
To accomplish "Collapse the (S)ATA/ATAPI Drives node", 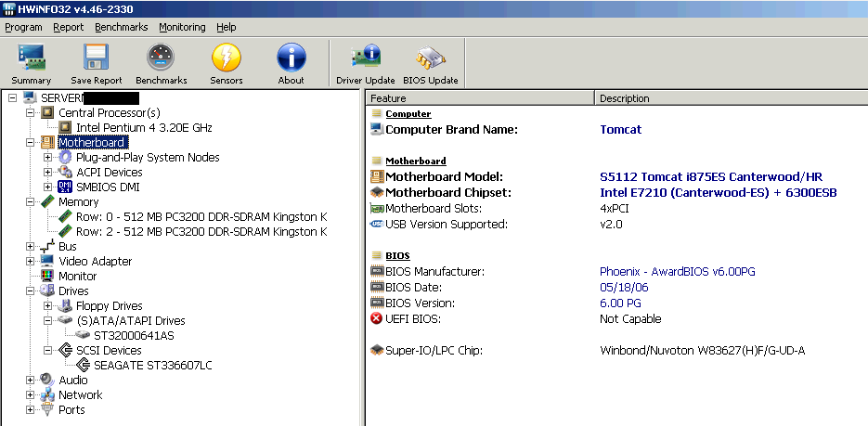I will click(47, 320).
